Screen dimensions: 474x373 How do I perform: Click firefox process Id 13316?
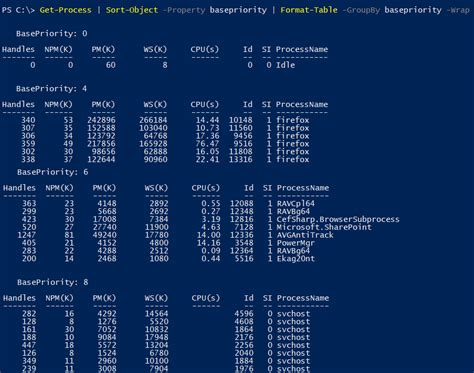[x=241, y=159]
